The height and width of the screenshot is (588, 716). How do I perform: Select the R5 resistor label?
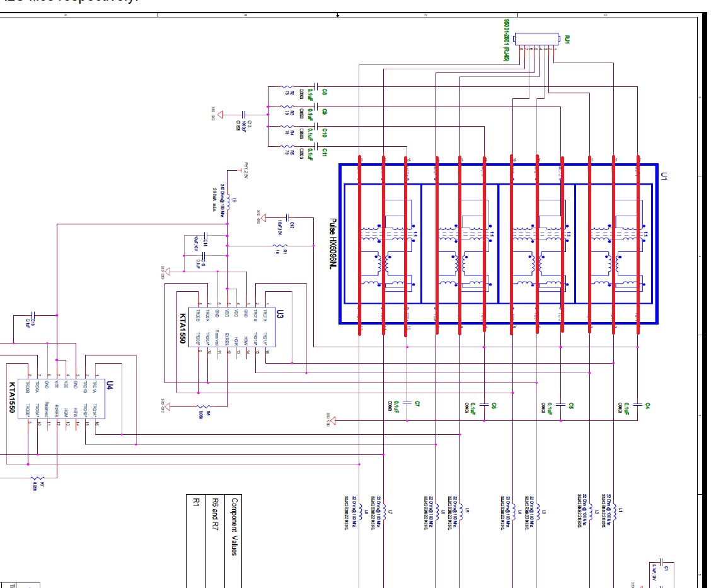tap(292, 153)
